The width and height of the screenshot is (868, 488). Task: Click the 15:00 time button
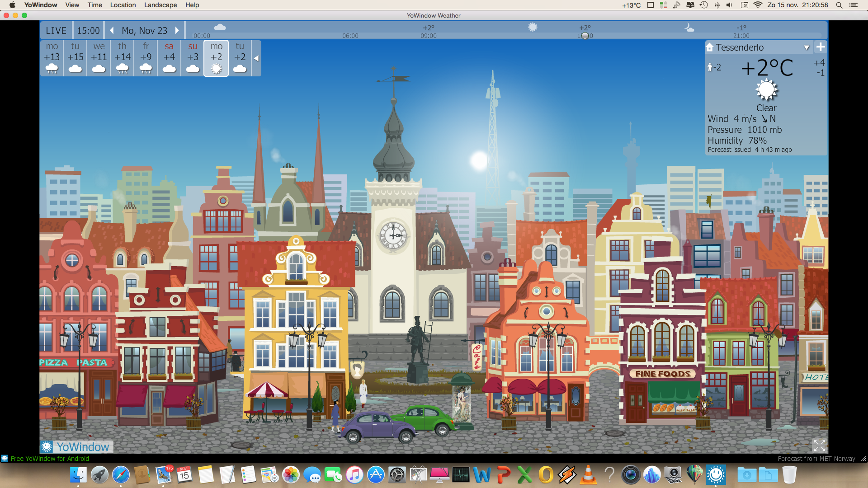coord(88,31)
